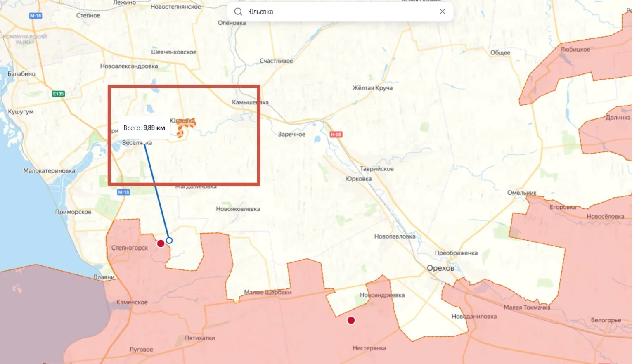Click the Любицкое label
Image resolution: width=632 pixels, height=364 pixels.
pyautogui.click(x=575, y=50)
